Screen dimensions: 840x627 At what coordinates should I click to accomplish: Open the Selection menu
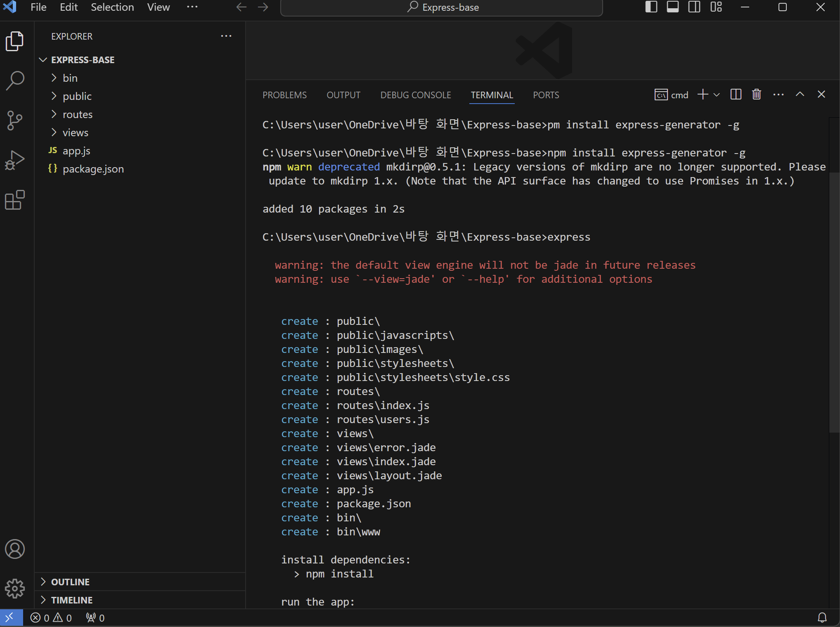(112, 7)
